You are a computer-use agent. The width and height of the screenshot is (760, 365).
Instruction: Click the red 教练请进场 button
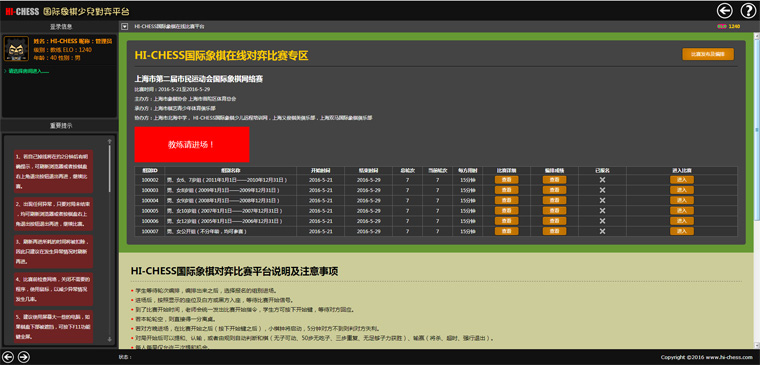pos(191,144)
